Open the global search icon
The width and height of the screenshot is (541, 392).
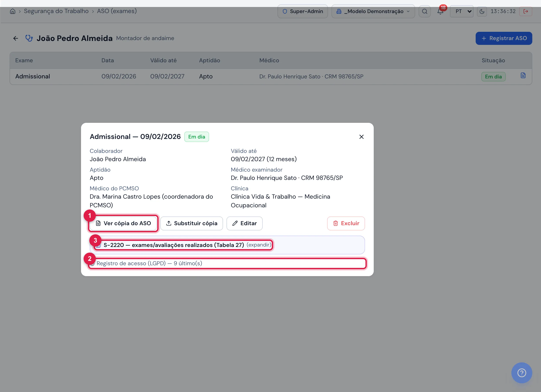pos(425,11)
